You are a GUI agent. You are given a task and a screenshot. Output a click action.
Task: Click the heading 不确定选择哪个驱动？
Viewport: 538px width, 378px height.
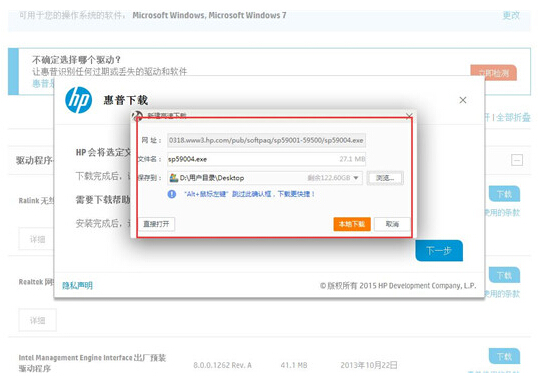(77, 60)
